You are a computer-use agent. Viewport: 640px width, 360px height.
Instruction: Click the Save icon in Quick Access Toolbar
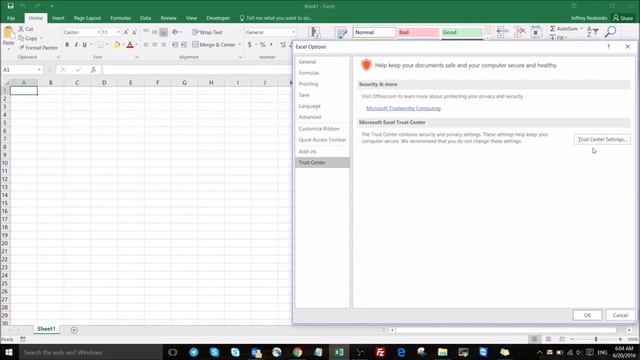point(11,6)
